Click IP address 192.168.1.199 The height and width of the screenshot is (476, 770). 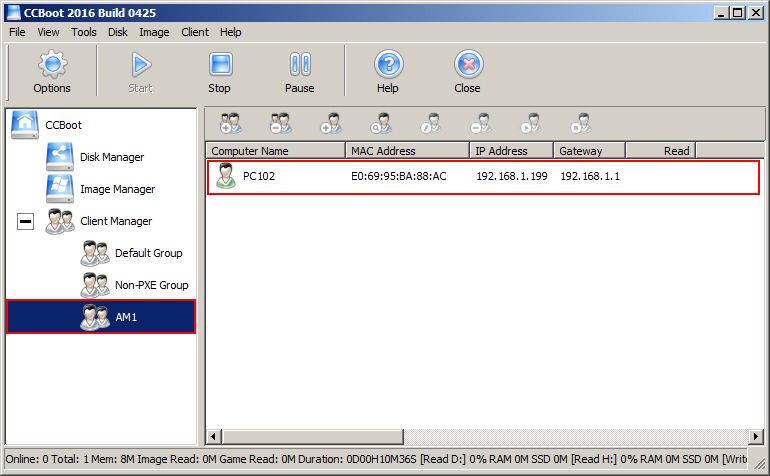512,176
